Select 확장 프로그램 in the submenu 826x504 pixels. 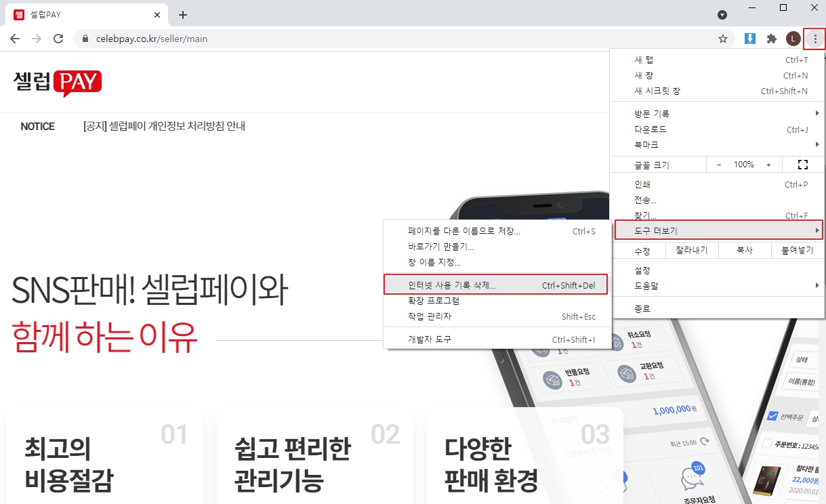click(x=497, y=301)
